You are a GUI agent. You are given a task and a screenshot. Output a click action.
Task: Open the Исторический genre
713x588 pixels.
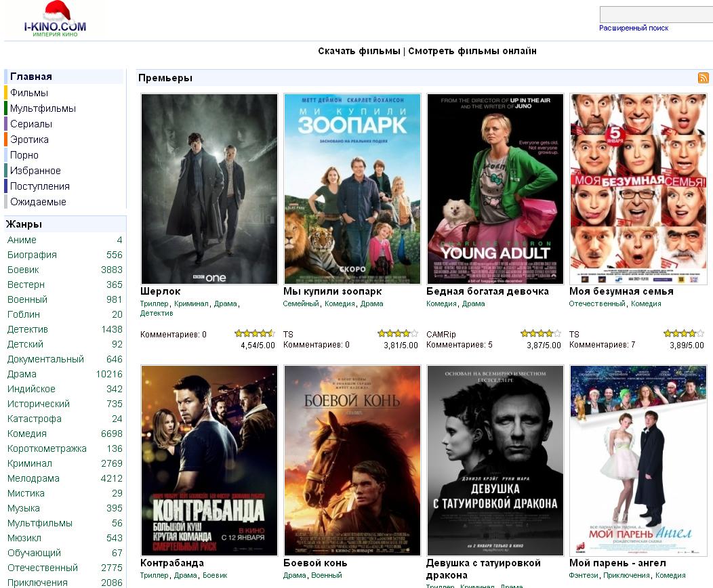click(39, 404)
